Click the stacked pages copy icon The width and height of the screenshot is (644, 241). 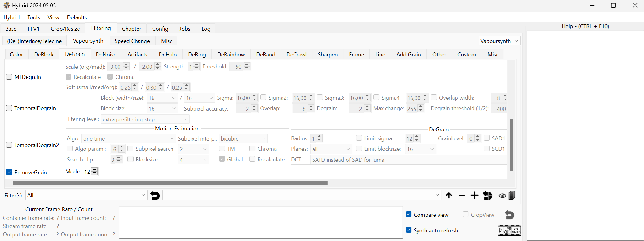512,195
